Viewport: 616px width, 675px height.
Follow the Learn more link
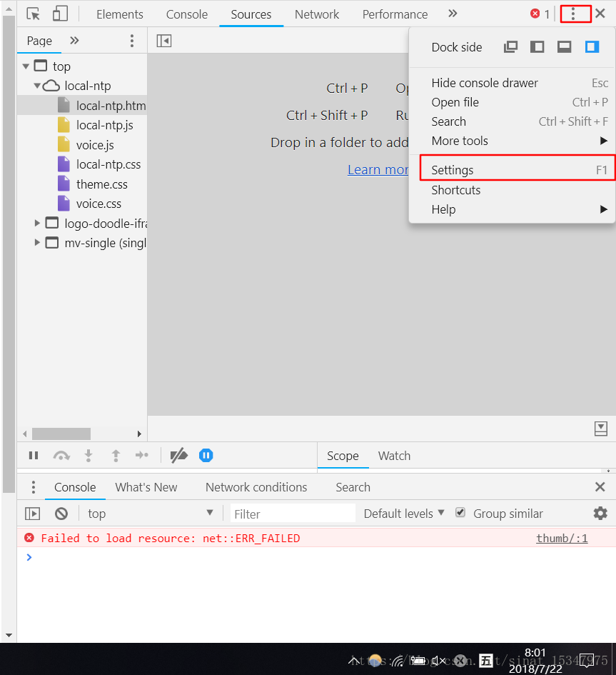tap(378, 169)
